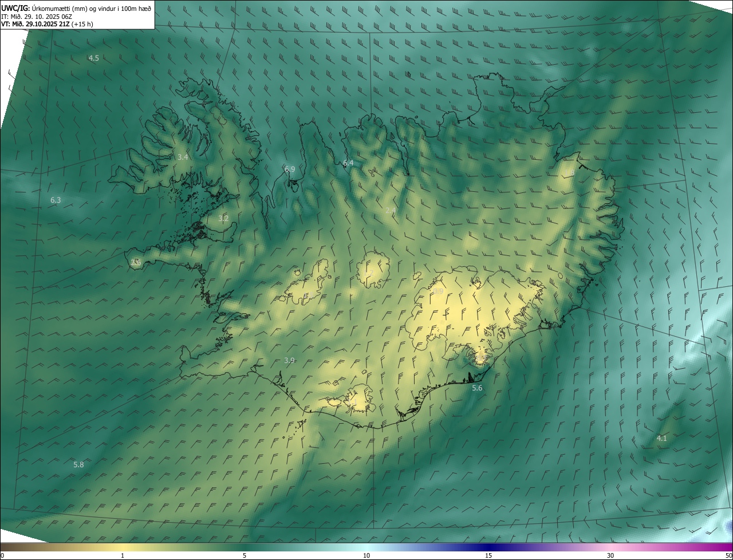Click the 6.3 value over the sea
733x560 pixels.
pyautogui.click(x=56, y=200)
